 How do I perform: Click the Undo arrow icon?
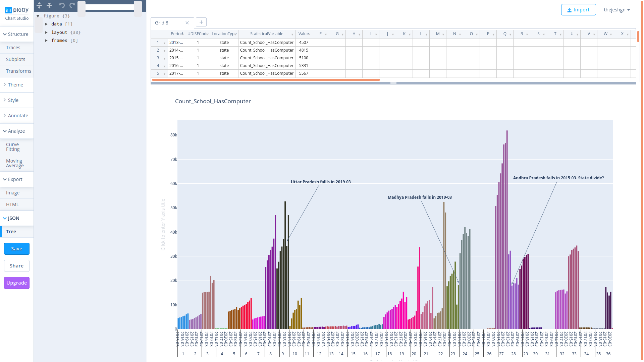(62, 5)
